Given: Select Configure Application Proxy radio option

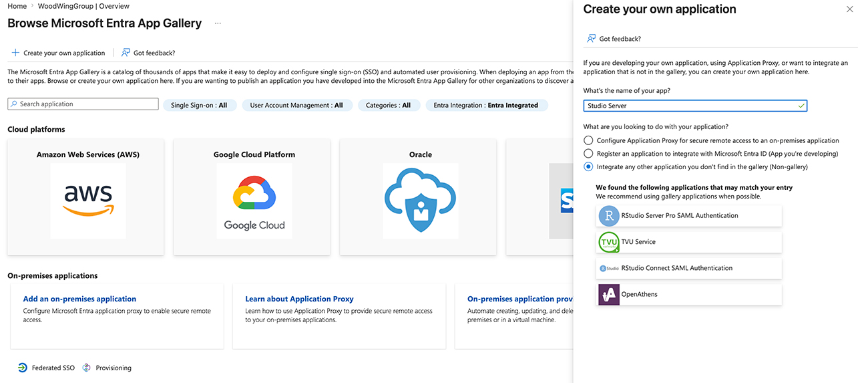Looking at the screenshot, I should pyautogui.click(x=588, y=140).
